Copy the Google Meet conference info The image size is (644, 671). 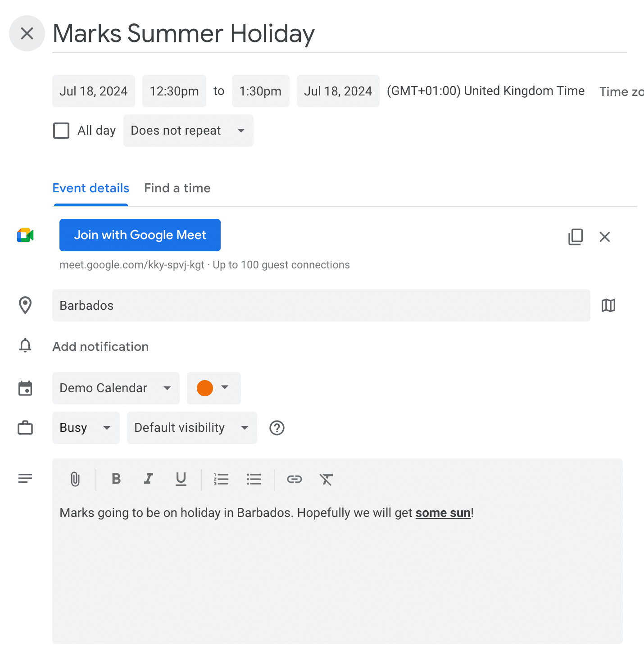575,236
